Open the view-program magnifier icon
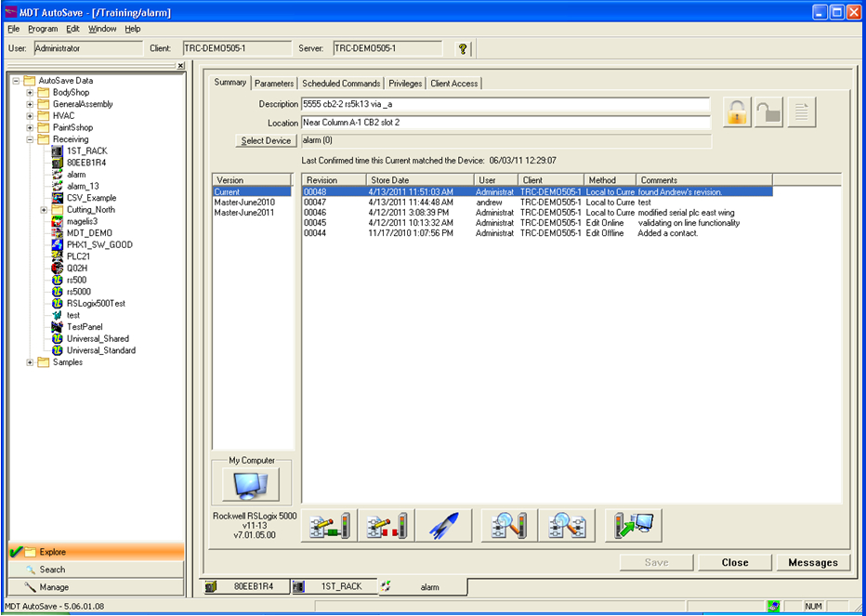866x616 pixels. click(x=506, y=525)
